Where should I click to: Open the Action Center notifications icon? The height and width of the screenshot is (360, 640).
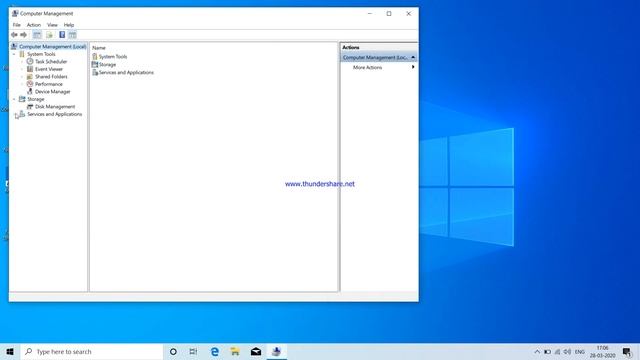tap(627, 351)
